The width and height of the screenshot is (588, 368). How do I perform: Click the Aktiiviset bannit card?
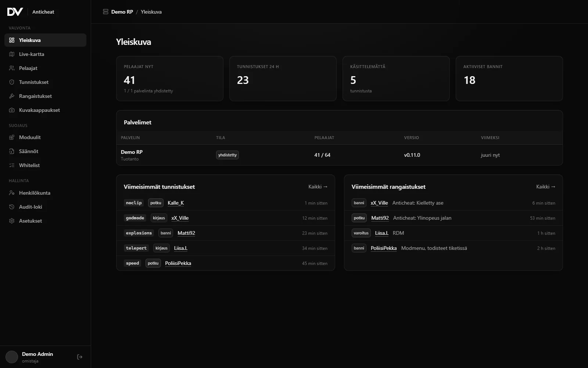(x=509, y=78)
